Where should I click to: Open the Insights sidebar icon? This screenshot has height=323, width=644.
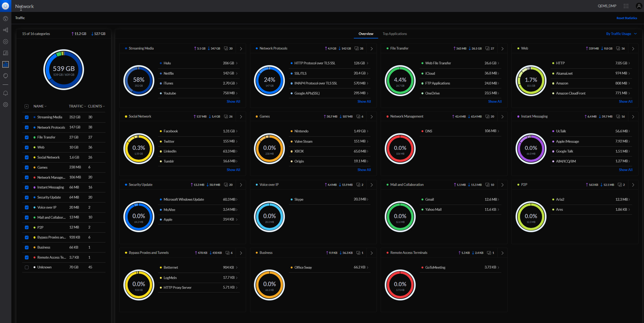(x=6, y=76)
